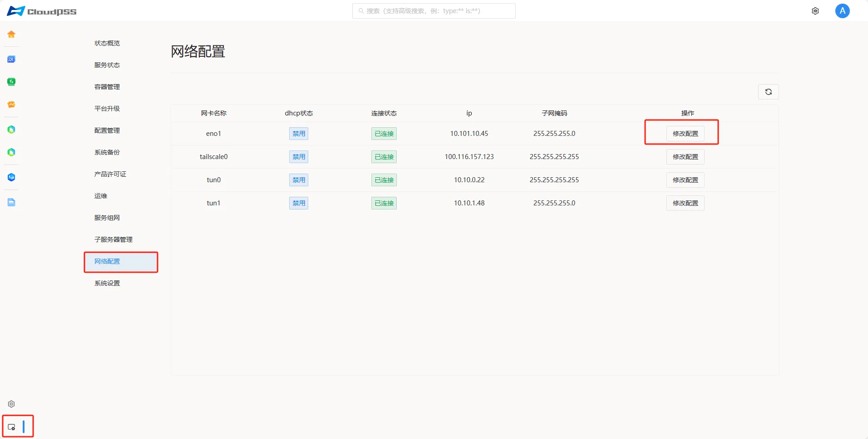868x439 pixels.
Task: Go to 服务状态 menu item
Action: click(x=107, y=65)
